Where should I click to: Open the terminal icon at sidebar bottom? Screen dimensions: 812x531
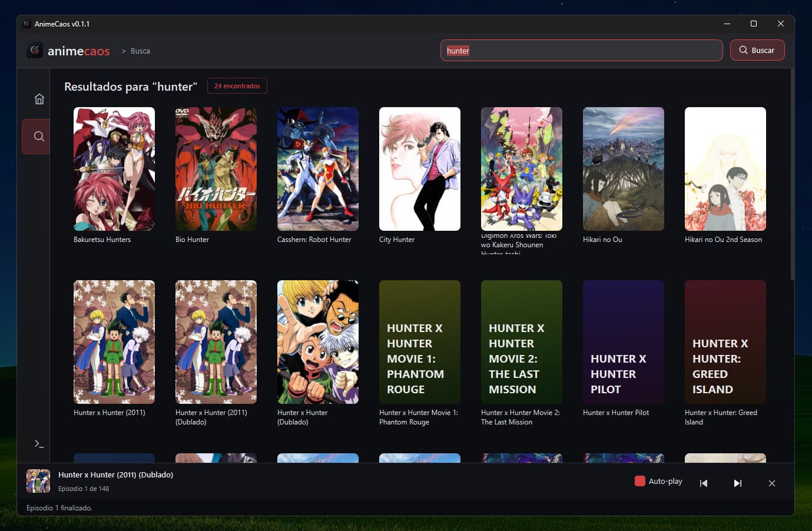click(39, 443)
